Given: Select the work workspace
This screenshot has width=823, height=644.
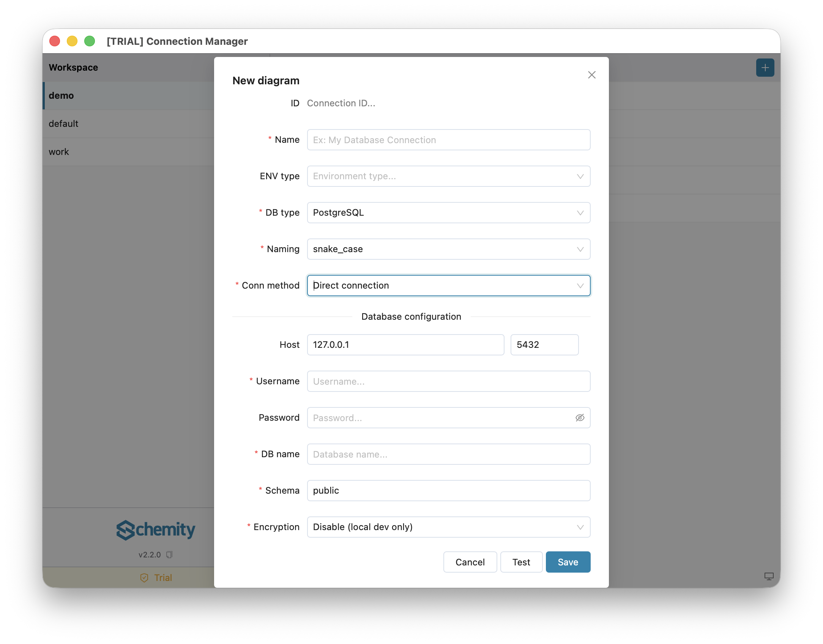Looking at the screenshot, I should pyautogui.click(x=128, y=152).
